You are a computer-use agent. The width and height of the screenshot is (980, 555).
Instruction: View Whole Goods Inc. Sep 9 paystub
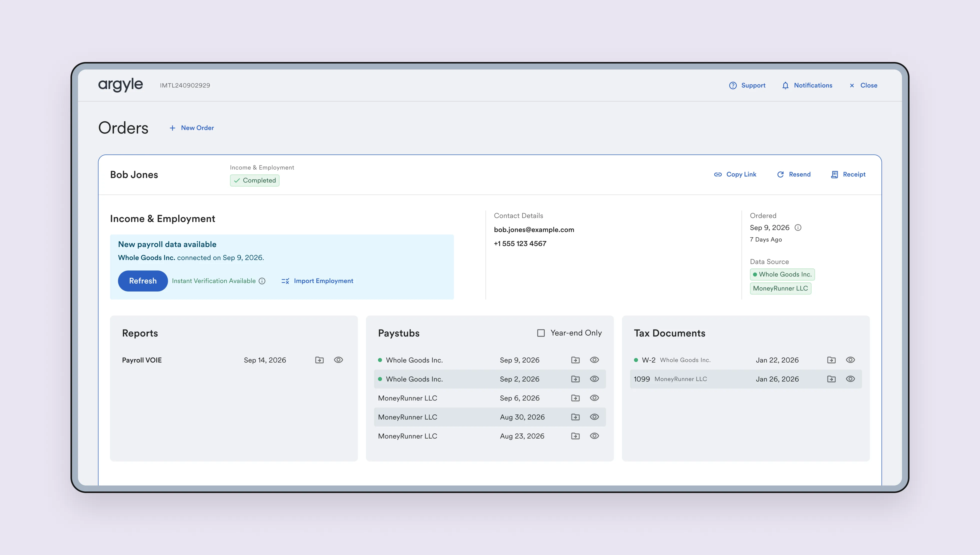[x=594, y=360]
